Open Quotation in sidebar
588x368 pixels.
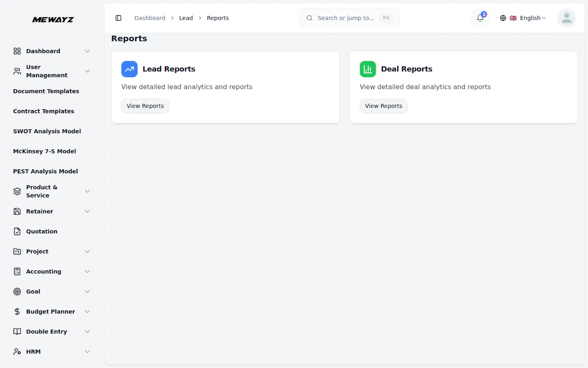(42, 231)
